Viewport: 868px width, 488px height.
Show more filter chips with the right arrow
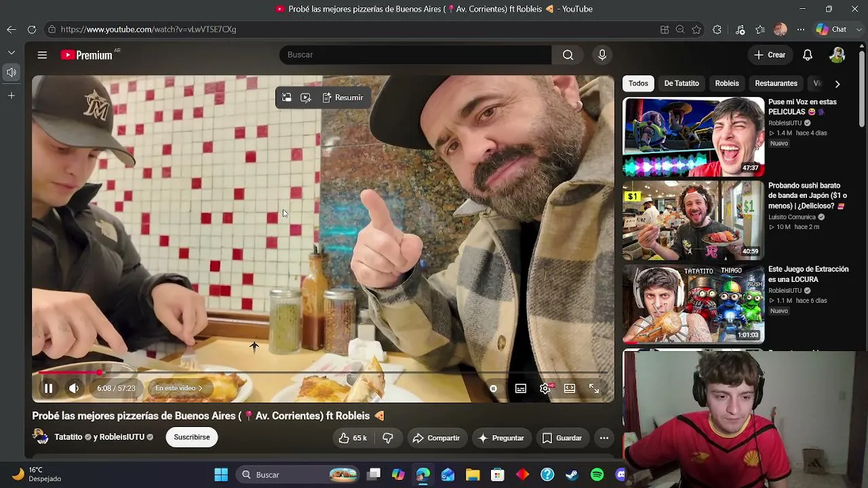click(x=837, y=84)
